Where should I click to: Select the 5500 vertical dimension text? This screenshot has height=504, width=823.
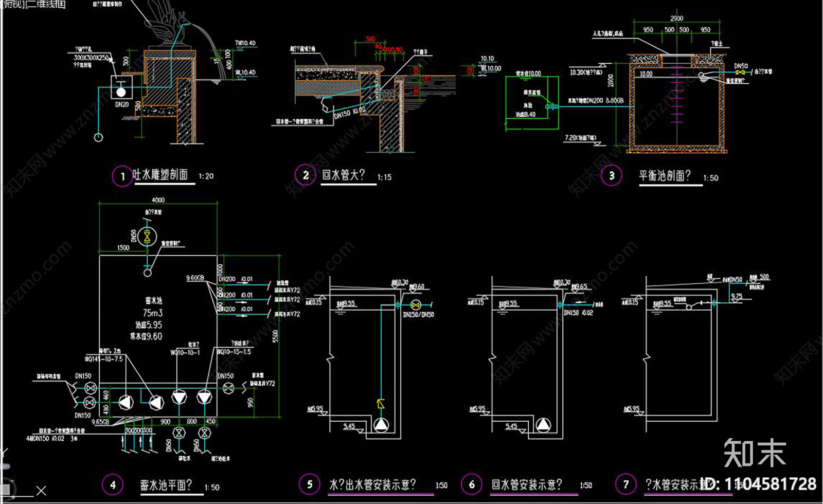click(276, 336)
